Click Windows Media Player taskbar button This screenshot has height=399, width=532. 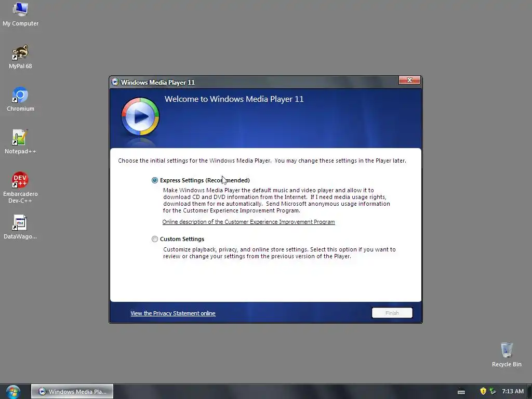click(x=72, y=392)
